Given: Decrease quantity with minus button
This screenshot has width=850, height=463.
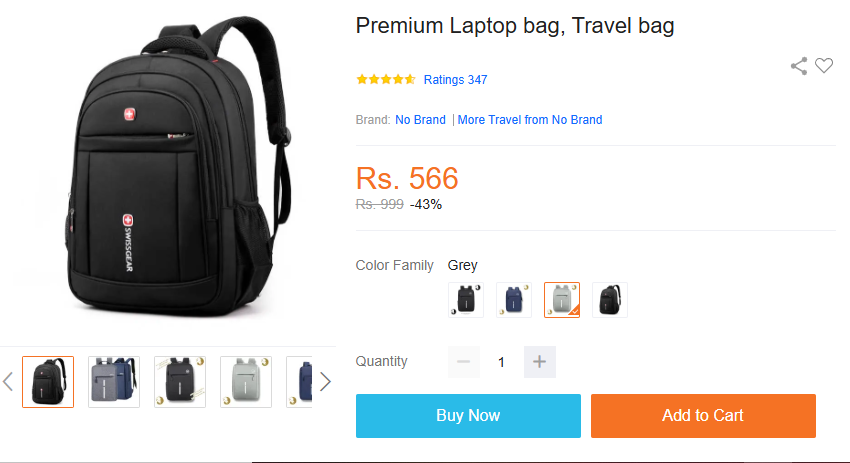Looking at the screenshot, I should [463, 362].
